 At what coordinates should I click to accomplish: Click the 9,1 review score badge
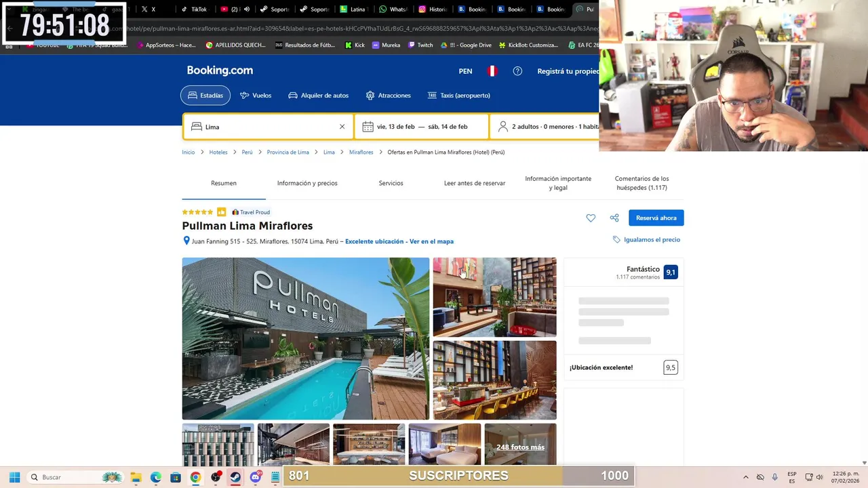[x=671, y=272]
